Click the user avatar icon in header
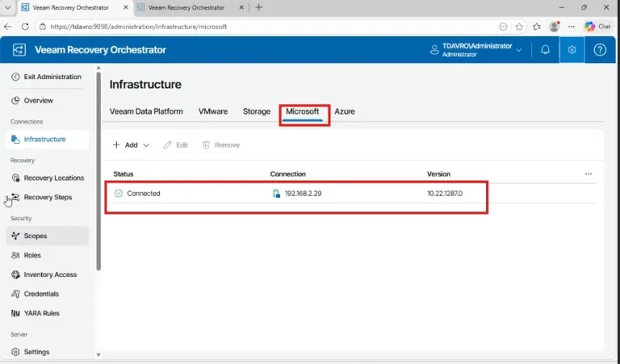620x364 pixels. coord(434,50)
